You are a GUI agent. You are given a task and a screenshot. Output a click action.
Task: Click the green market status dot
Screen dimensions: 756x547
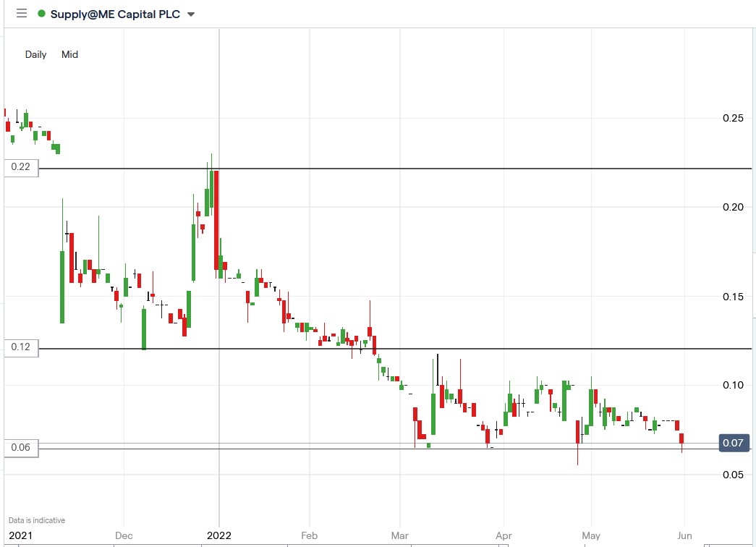[42, 13]
